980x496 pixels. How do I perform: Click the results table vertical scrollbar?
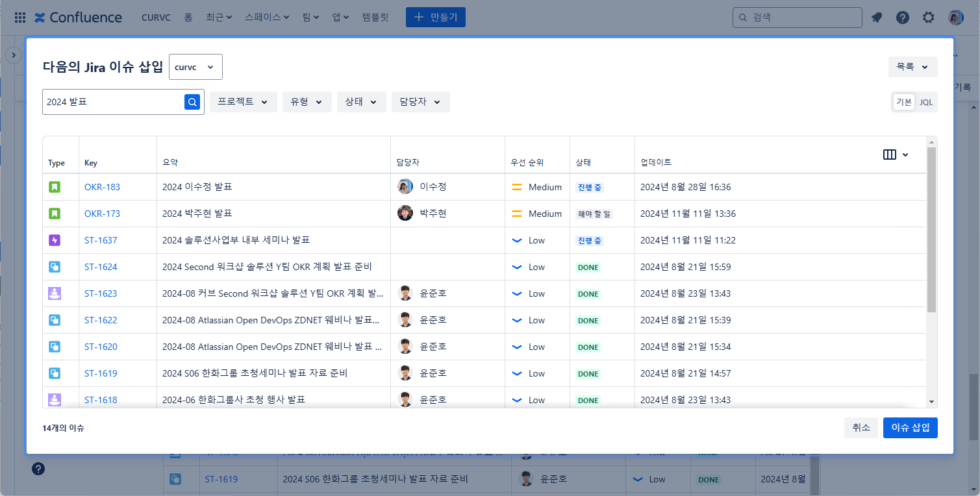tap(932, 230)
